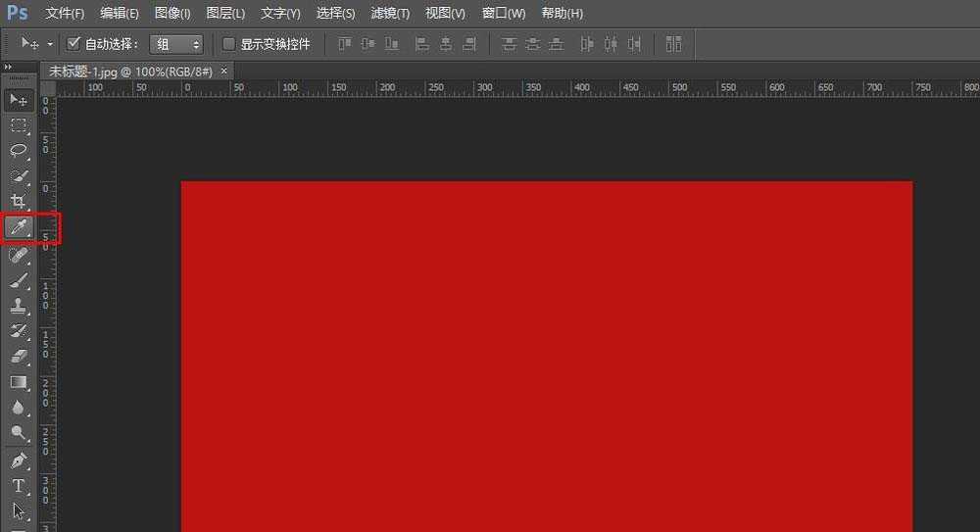The height and width of the screenshot is (532, 980).
Task: Select the Crop tool
Action: (19, 202)
